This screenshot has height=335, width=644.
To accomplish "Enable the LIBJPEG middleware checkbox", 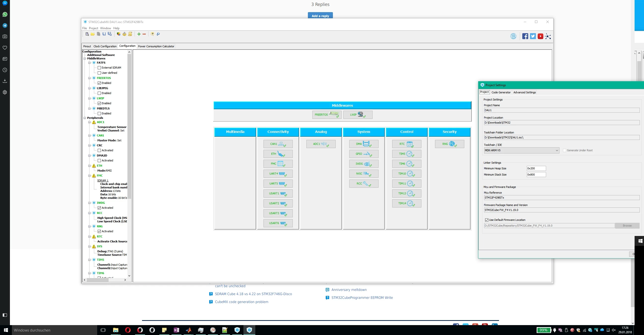I will (99, 93).
